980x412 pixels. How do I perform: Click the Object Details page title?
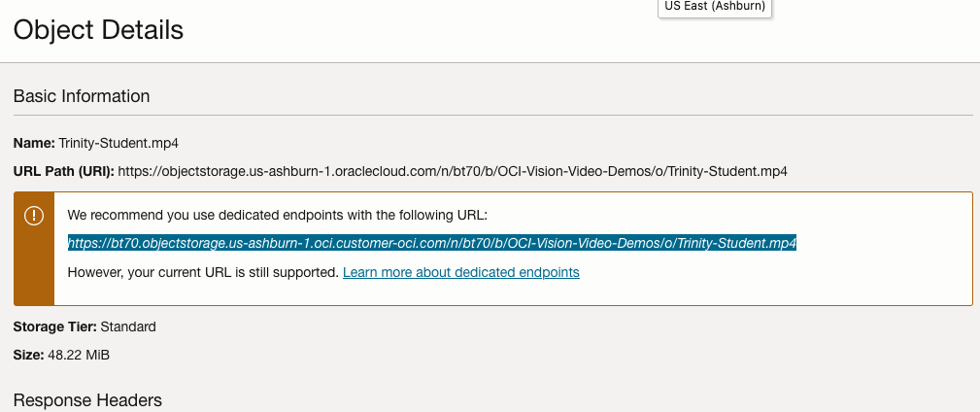pos(98,30)
